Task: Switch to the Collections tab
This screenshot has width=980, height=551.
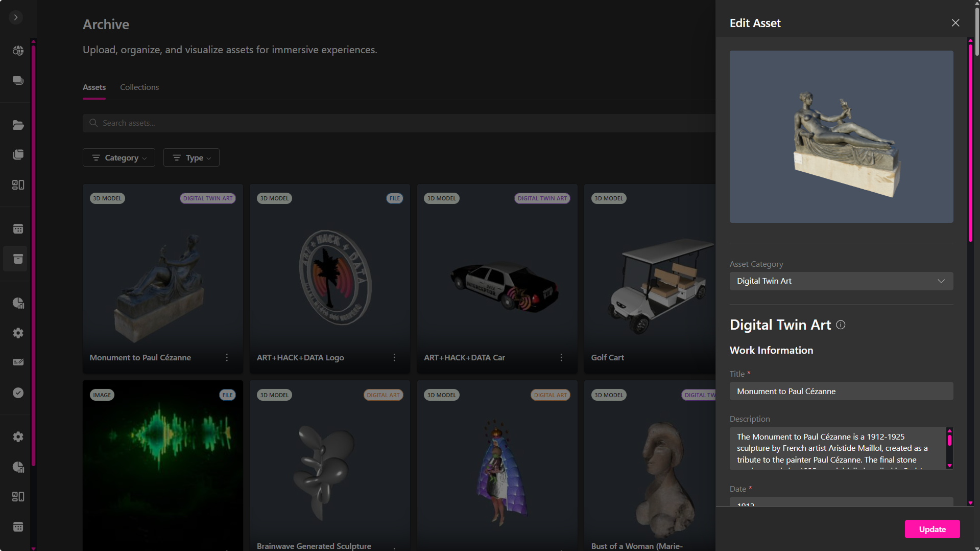Action: coord(139,87)
